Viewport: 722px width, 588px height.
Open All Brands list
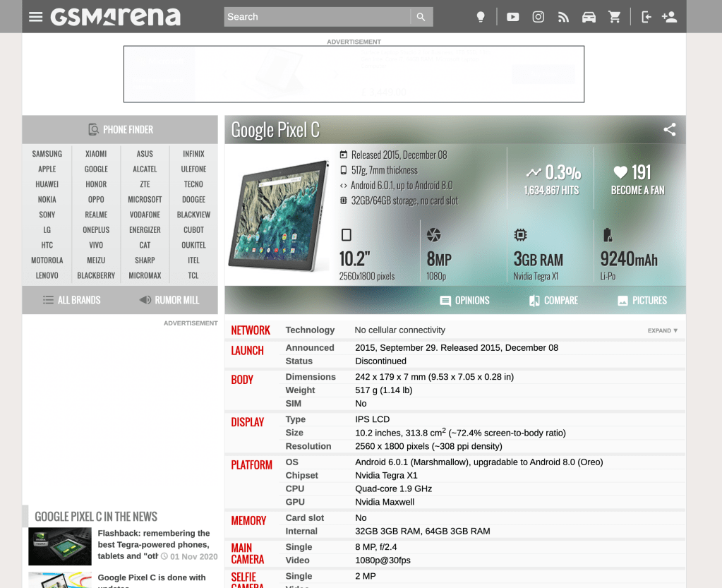71,300
